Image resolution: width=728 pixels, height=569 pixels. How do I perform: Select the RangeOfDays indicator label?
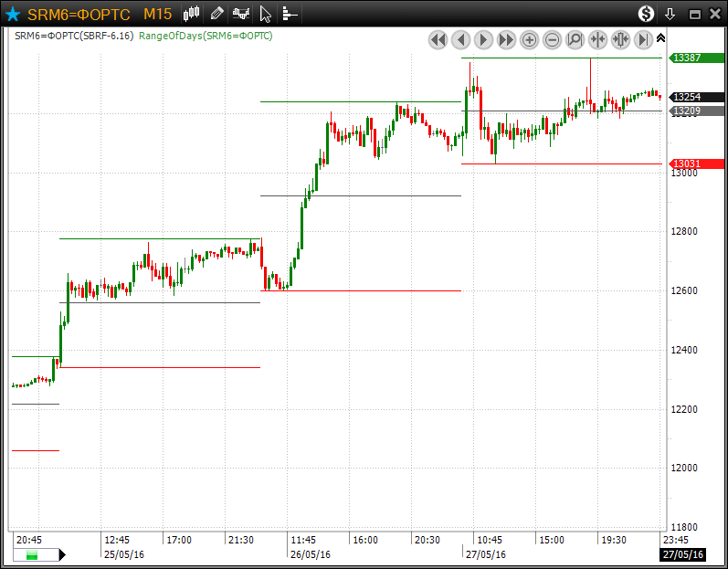pyautogui.click(x=206, y=36)
